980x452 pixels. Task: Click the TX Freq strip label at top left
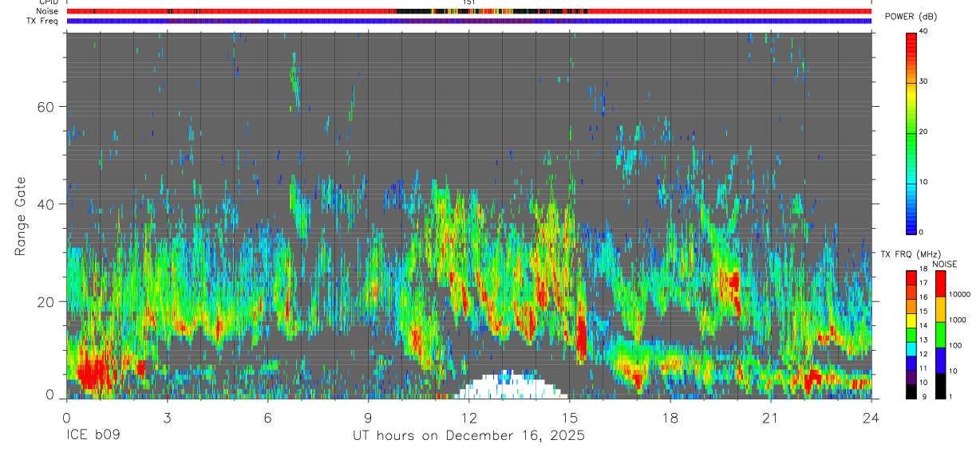(42, 21)
